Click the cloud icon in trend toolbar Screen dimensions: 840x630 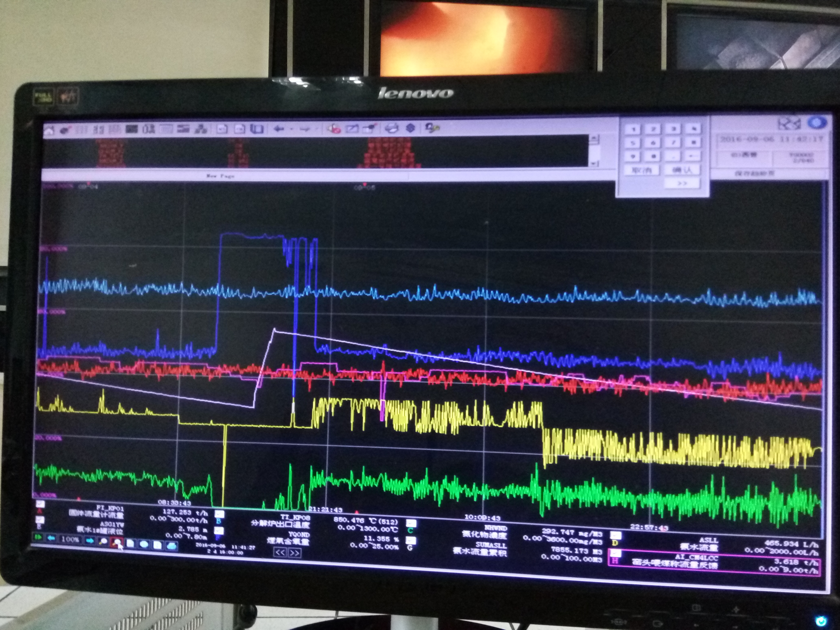[172, 546]
